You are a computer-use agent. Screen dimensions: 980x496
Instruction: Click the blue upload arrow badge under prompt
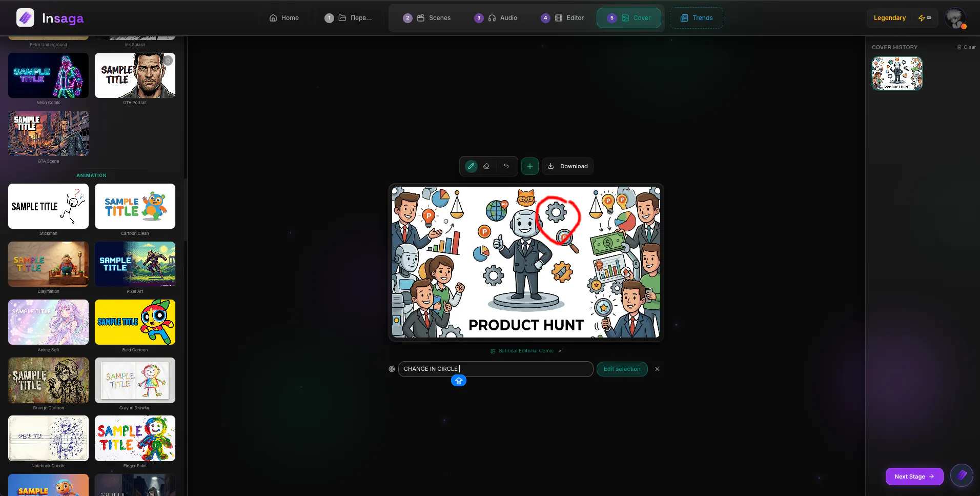click(x=459, y=381)
